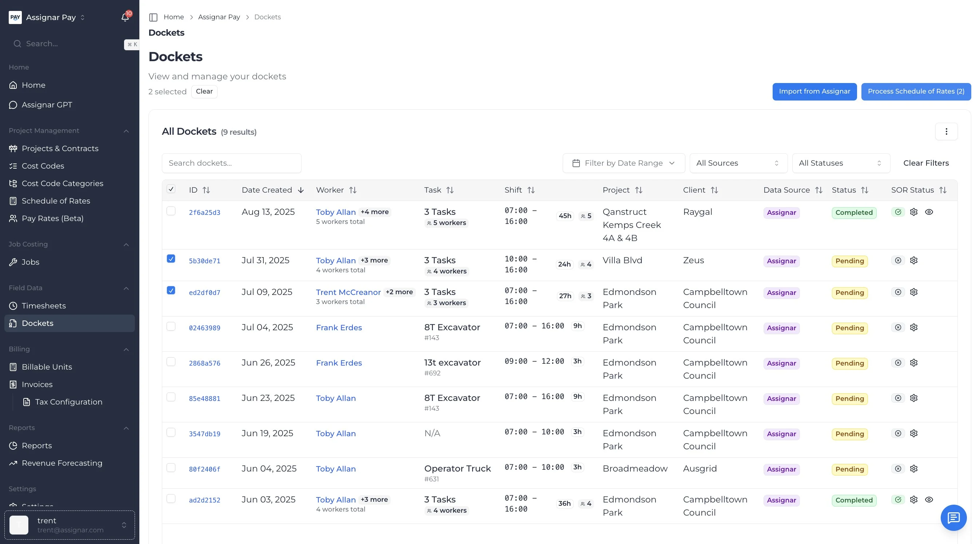The height and width of the screenshot is (544, 980).
Task: Open Timesheets in the sidebar
Action: [x=44, y=306]
